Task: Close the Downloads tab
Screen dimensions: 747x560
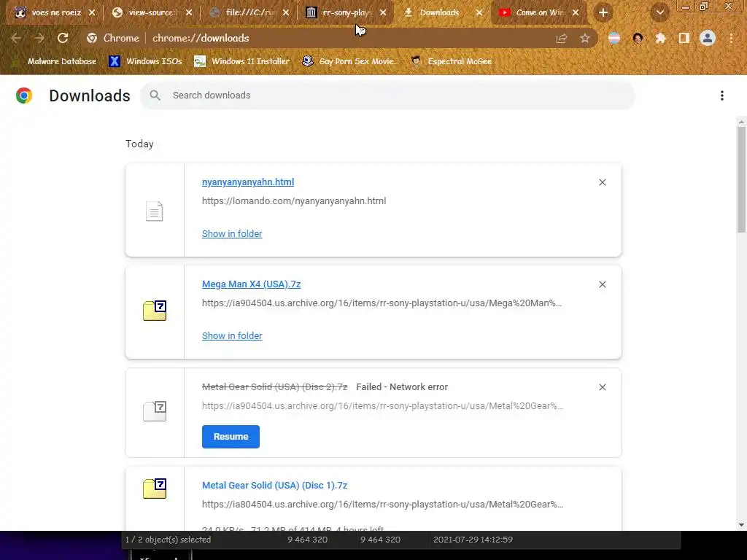Action: pos(479,12)
